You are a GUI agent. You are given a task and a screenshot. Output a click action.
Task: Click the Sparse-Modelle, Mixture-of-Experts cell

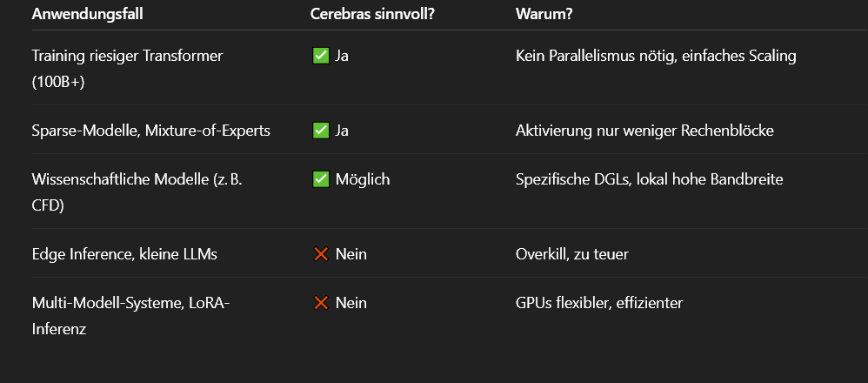click(151, 131)
